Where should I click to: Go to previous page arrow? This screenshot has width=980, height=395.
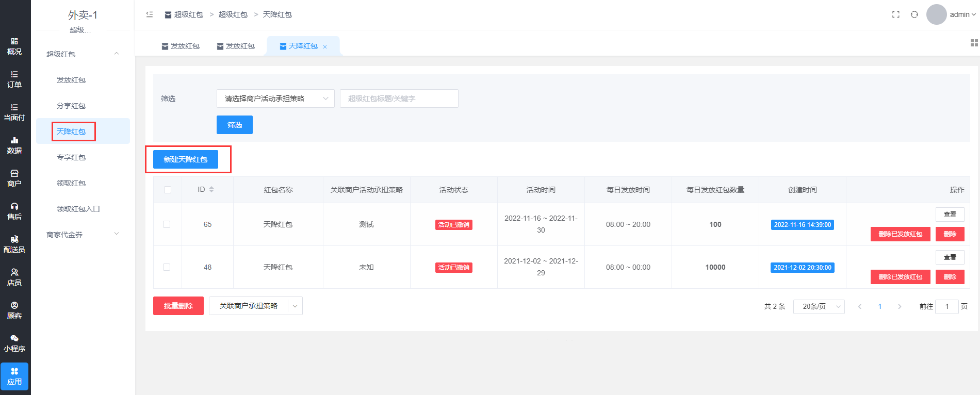860,306
